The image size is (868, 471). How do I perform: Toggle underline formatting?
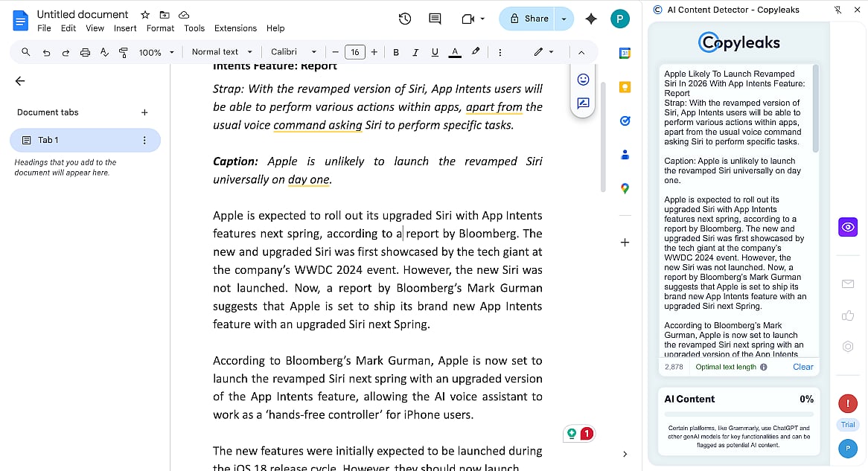[435, 52]
